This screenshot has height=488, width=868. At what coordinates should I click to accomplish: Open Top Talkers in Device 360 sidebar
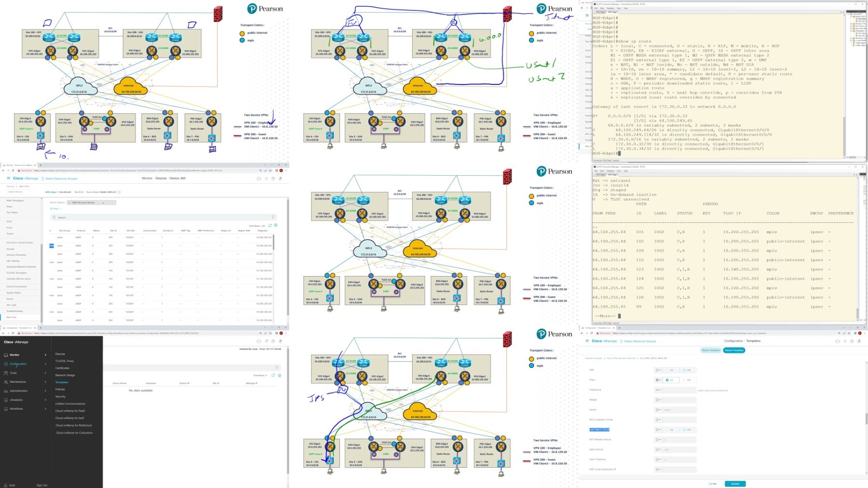12,212
